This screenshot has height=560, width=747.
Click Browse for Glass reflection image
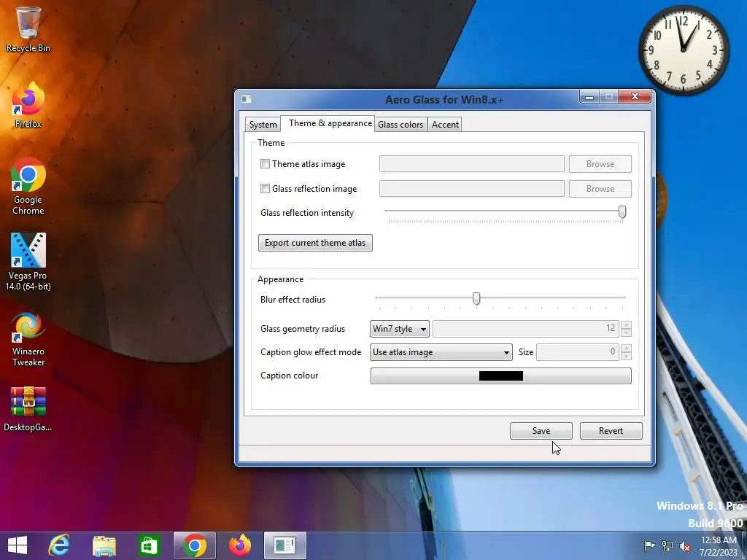point(600,189)
